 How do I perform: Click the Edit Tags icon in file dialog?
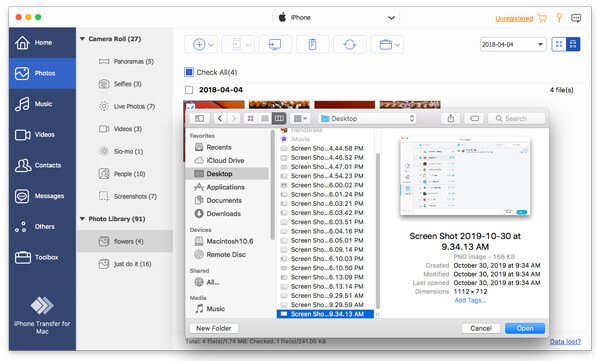(474, 118)
